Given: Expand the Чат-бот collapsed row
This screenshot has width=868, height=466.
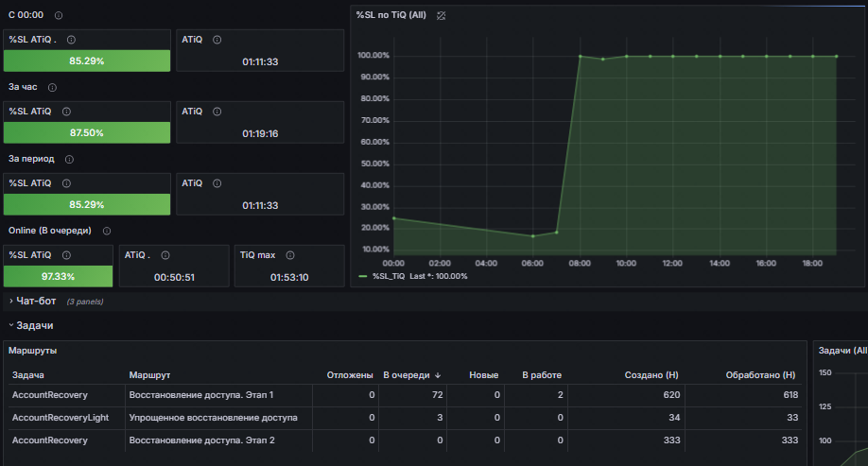Looking at the screenshot, I should point(36,302).
